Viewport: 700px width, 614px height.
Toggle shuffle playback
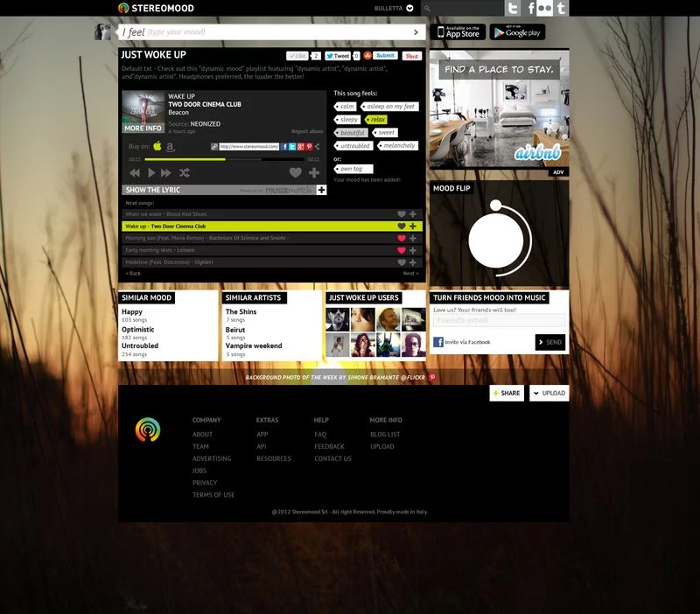185,172
